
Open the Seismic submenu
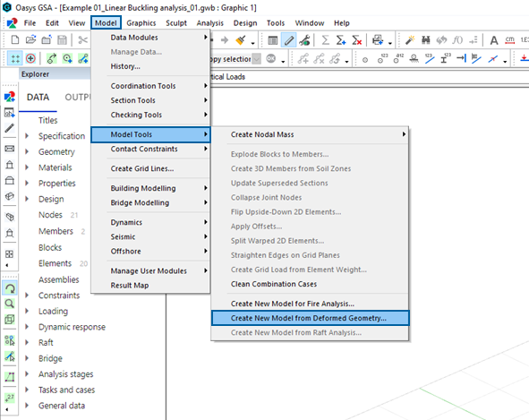click(x=150, y=236)
